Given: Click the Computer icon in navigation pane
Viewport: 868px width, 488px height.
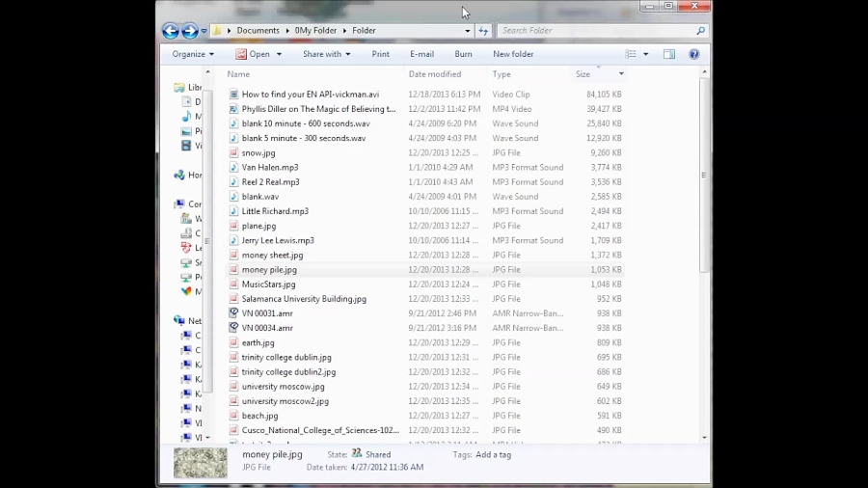Looking at the screenshot, I should pos(178,204).
